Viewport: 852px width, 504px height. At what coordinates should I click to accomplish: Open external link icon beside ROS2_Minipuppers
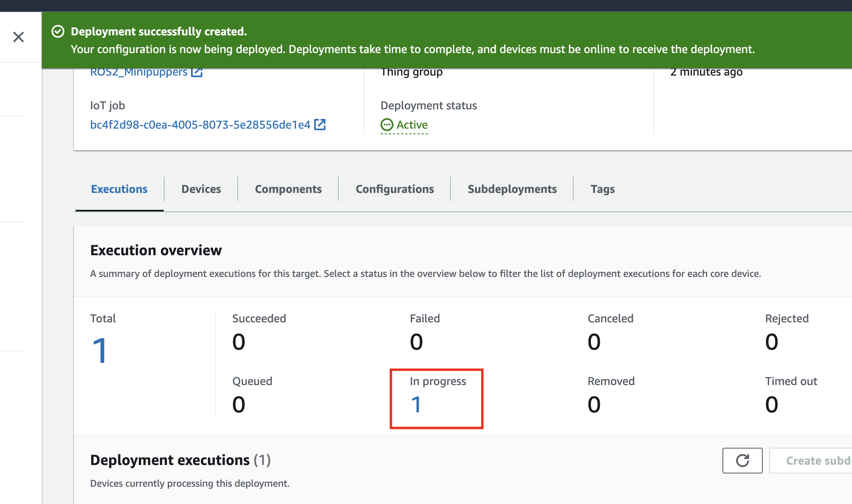click(x=197, y=72)
